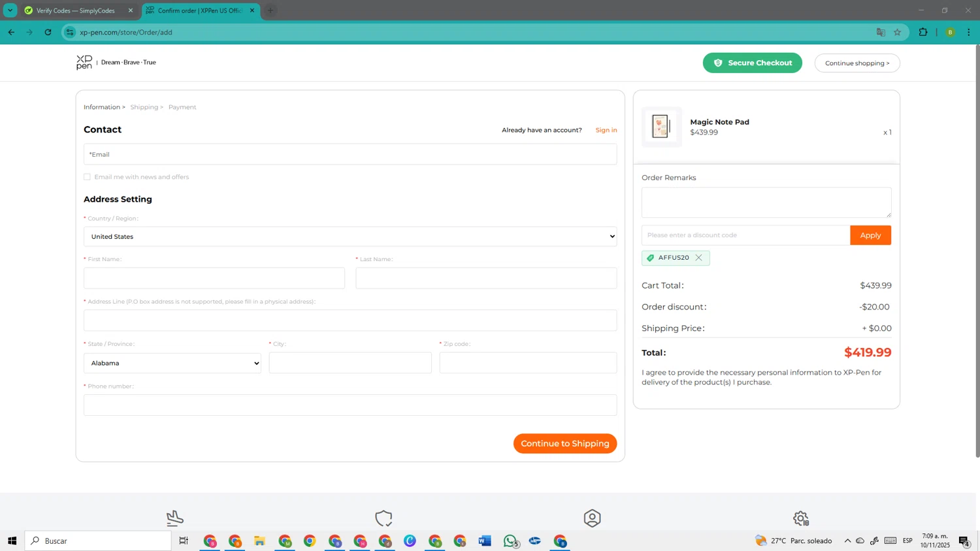Bookmark this page with star icon
The height and width of the screenshot is (551, 980).
pos(898,32)
